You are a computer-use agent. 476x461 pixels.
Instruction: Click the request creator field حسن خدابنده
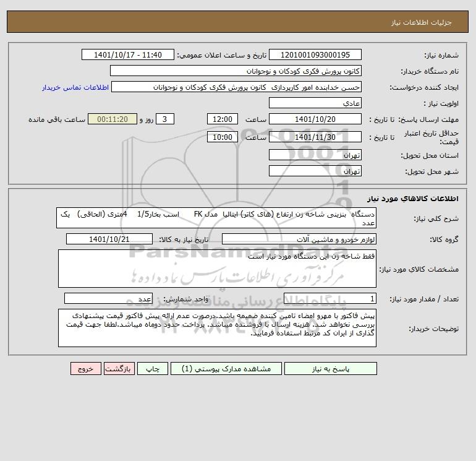point(237,87)
